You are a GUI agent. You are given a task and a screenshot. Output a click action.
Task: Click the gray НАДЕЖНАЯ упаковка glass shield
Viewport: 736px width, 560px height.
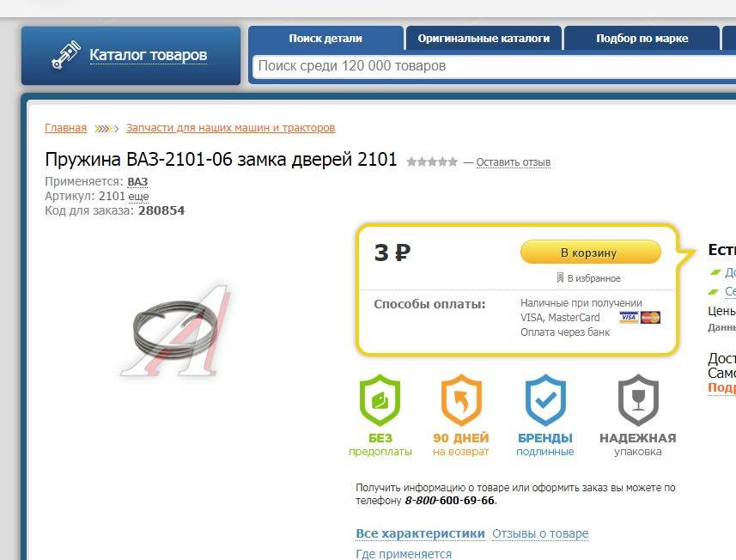pyautogui.click(x=638, y=400)
